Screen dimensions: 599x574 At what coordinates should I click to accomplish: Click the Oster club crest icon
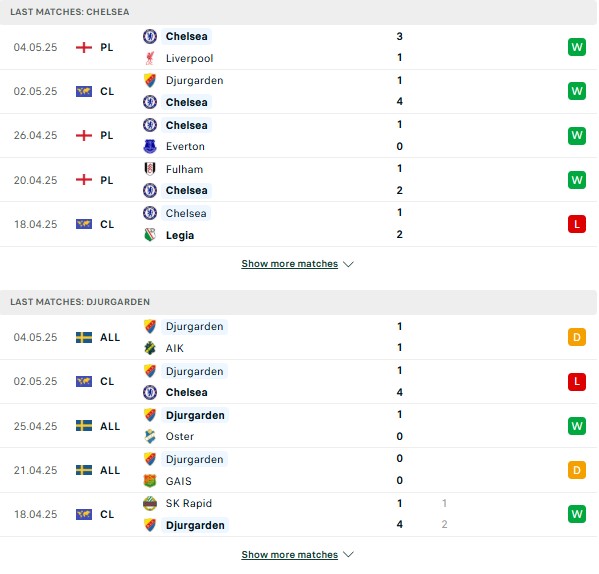[150, 436]
